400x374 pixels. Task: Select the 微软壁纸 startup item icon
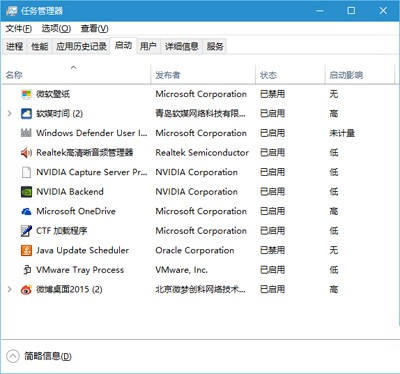click(26, 94)
